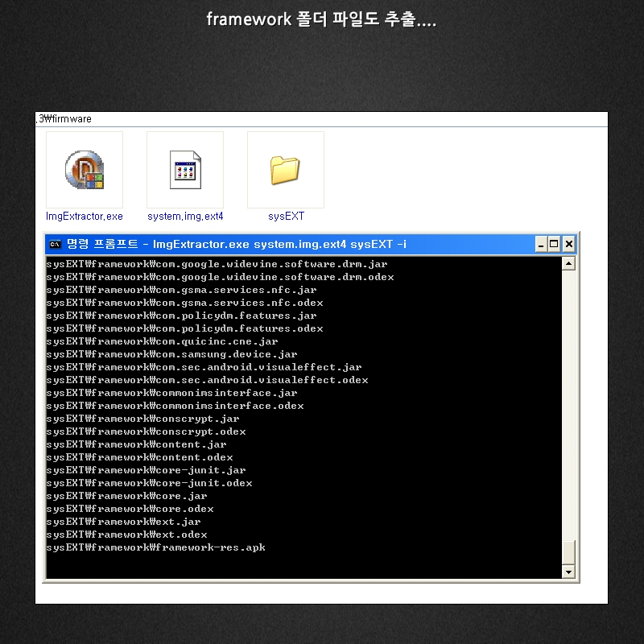Open the sysEXT folder icon
The width and height of the screenshot is (644, 644).
pos(285,170)
